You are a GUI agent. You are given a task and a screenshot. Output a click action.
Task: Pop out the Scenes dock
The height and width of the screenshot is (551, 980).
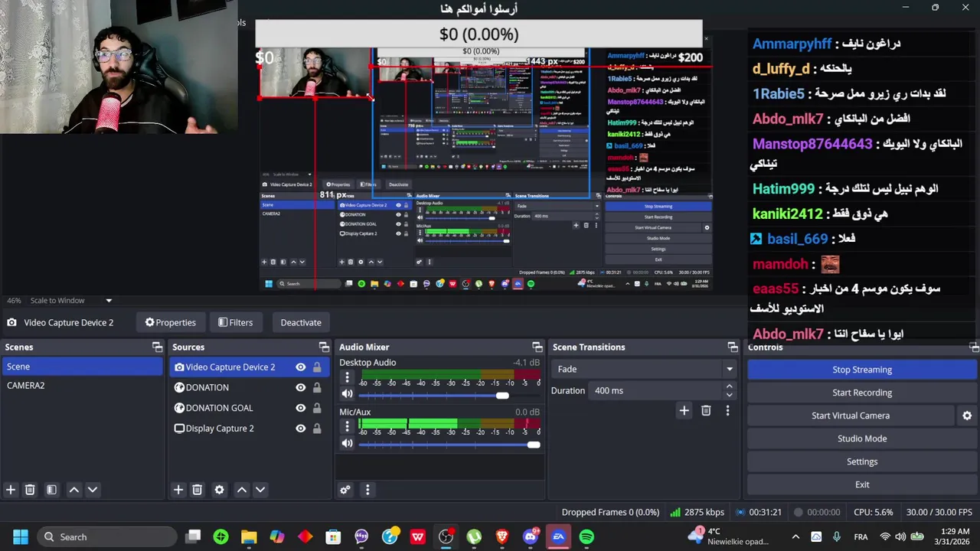(157, 347)
